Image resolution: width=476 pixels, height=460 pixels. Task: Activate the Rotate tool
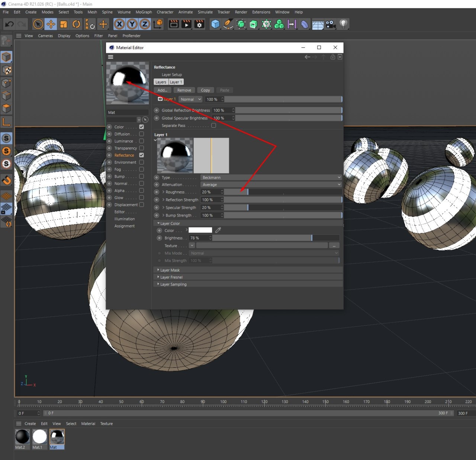[x=76, y=25]
